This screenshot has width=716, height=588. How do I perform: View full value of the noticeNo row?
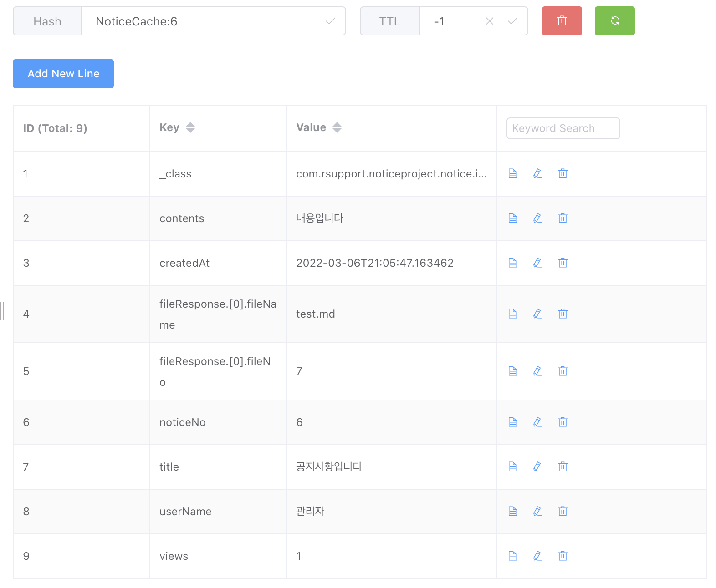[513, 422]
